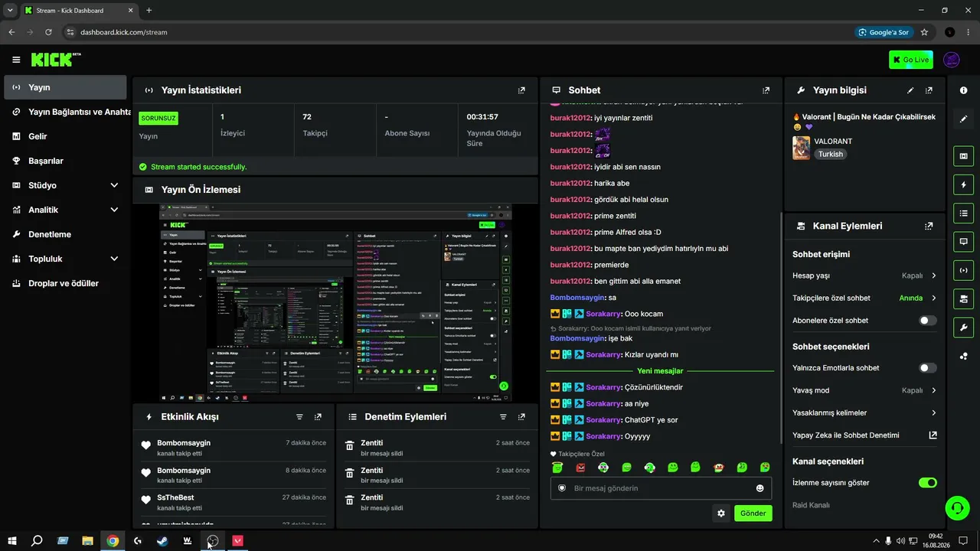Filter the Denetim Eylemleri list
Image resolution: width=980 pixels, height=551 pixels.
pos(503,417)
